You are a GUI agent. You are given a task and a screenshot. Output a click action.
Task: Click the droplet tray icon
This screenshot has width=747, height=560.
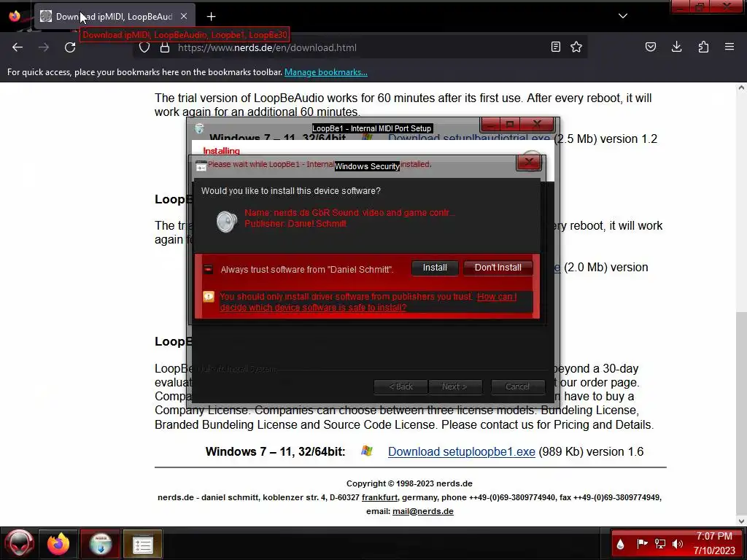click(x=621, y=544)
